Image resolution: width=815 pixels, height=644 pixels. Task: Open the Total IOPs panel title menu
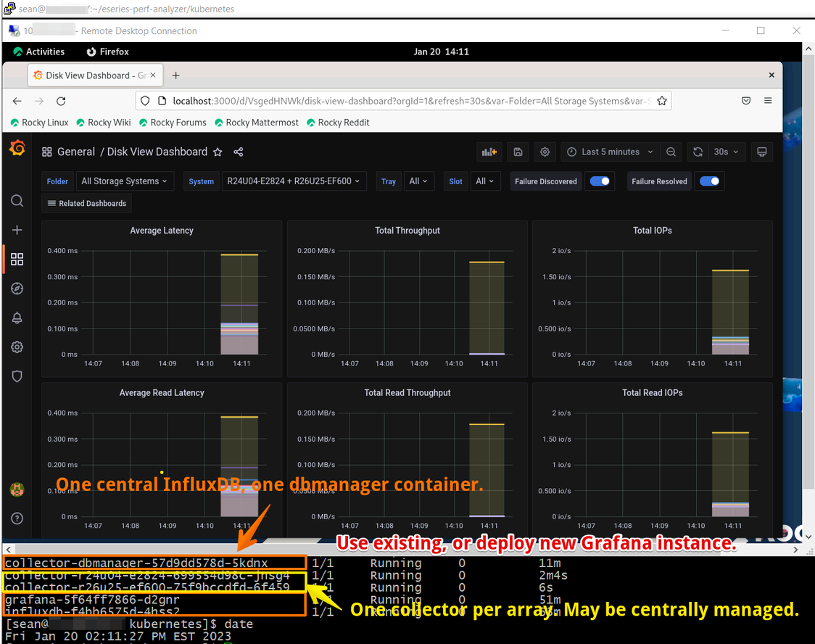point(653,231)
